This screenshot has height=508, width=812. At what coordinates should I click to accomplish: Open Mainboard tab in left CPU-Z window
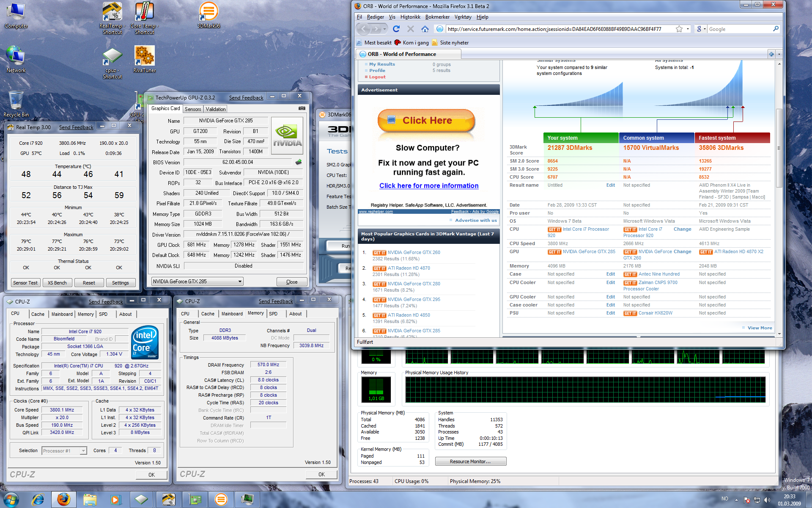(x=62, y=314)
